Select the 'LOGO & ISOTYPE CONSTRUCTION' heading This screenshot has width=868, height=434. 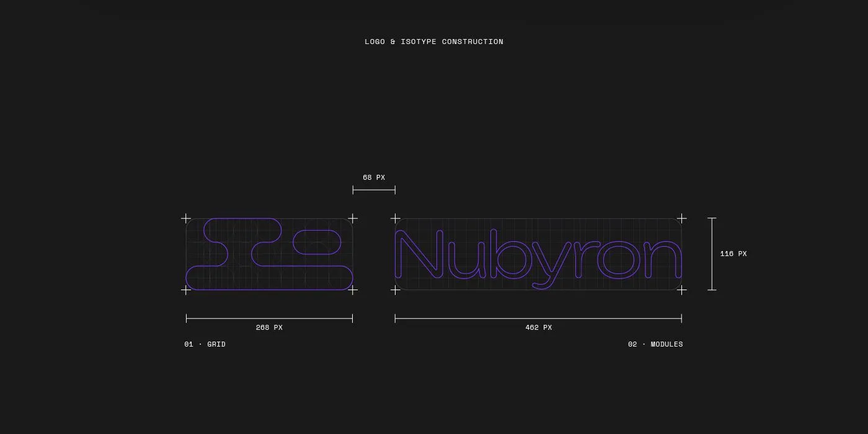(x=434, y=42)
